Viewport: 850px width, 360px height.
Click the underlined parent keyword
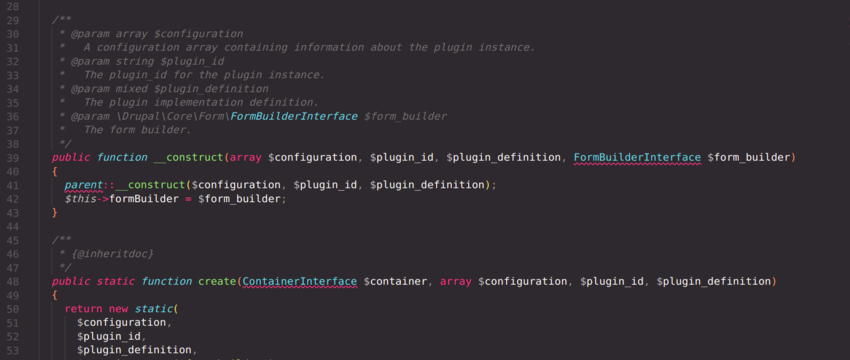point(83,185)
